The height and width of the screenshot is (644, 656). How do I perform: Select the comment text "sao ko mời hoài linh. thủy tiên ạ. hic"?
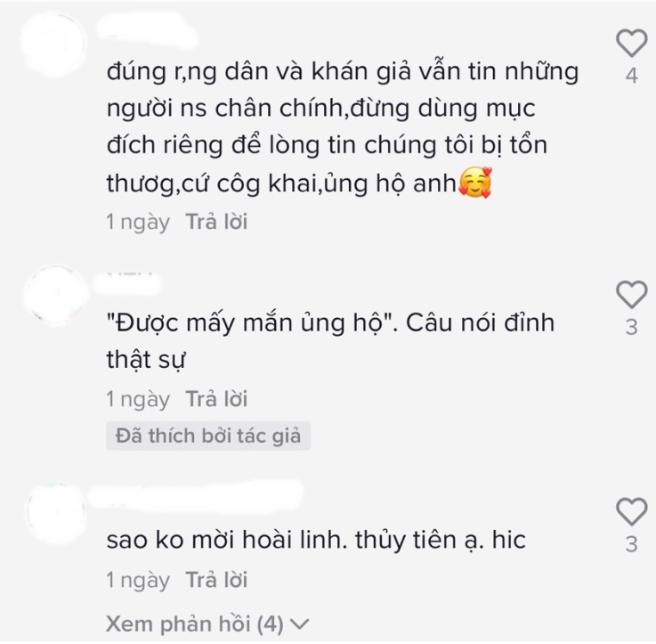tap(316, 540)
